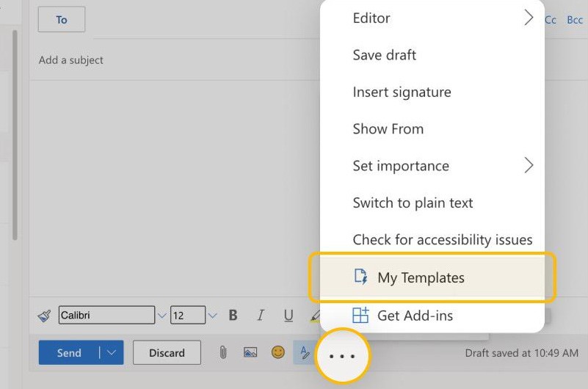Click the formatting options icon next to emoji
The height and width of the screenshot is (389, 588).
pos(303,352)
